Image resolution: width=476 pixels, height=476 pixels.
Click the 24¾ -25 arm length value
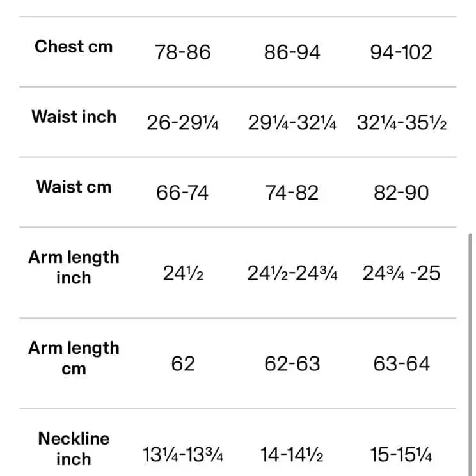click(x=401, y=274)
